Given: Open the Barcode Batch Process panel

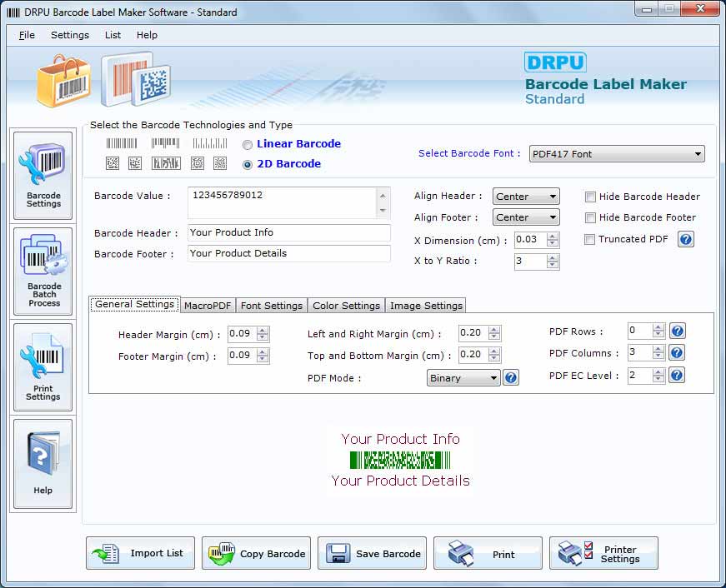Looking at the screenshot, I should pyautogui.click(x=43, y=272).
